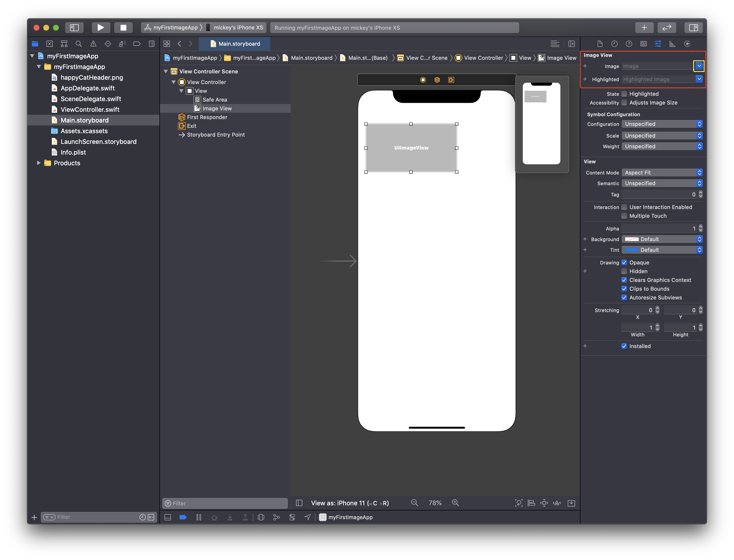Screen dimensions: 734x560
Task: Show the History inspector clock icon
Action: coord(614,44)
